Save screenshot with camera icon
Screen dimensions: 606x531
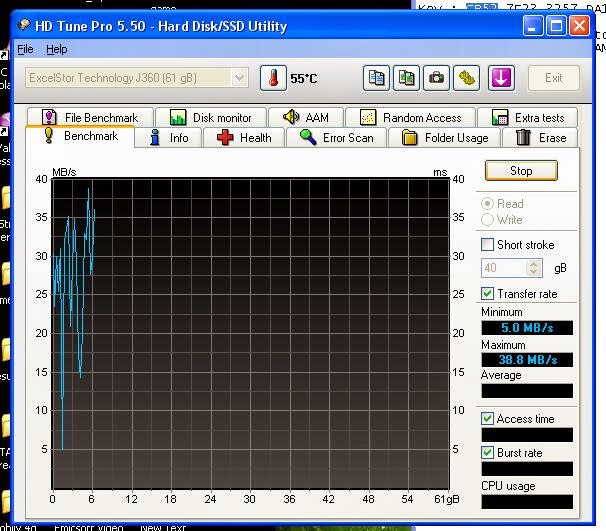click(x=436, y=78)
